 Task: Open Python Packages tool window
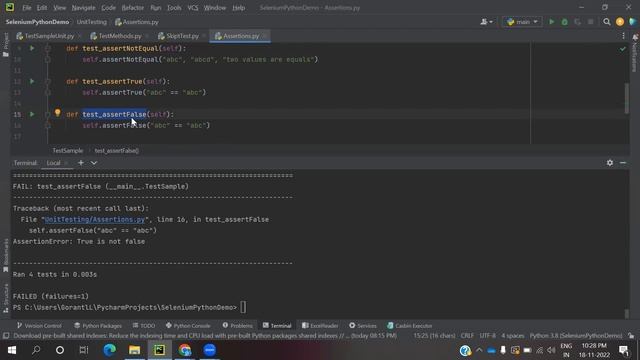click(x=98, y=326)
